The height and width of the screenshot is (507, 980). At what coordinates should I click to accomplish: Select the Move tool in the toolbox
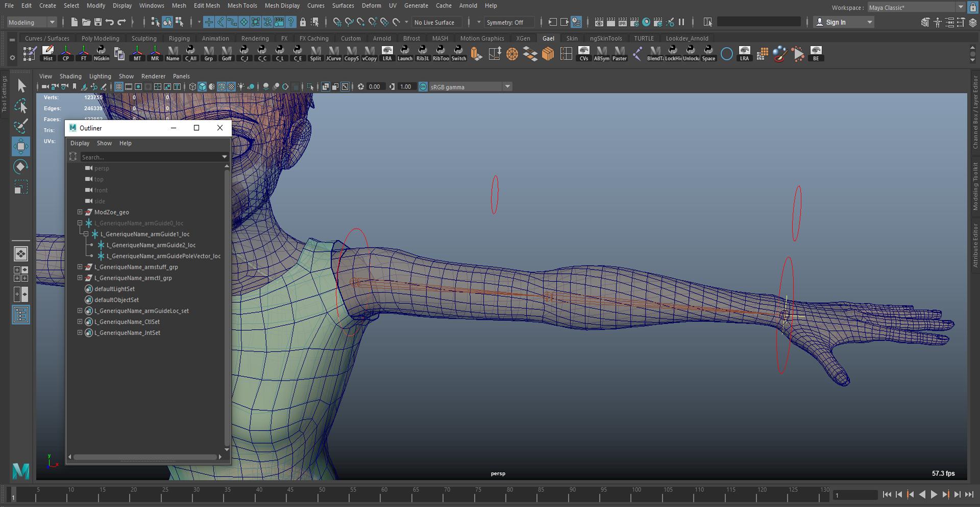(20, 147)
